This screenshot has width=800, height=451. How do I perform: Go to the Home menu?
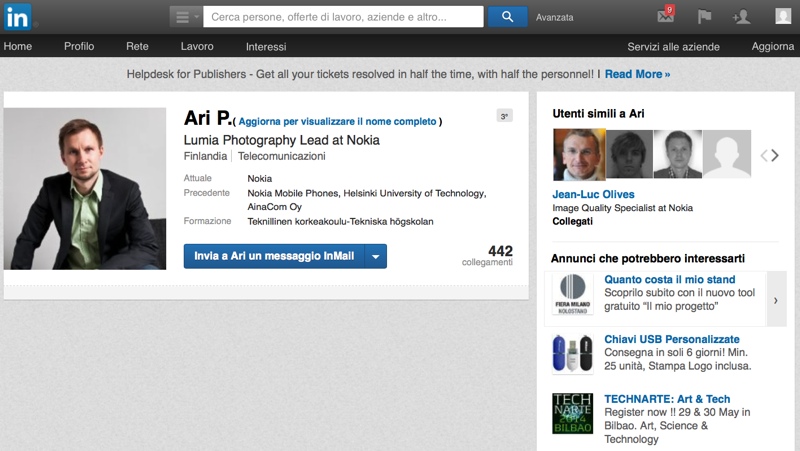coord(18,46)
